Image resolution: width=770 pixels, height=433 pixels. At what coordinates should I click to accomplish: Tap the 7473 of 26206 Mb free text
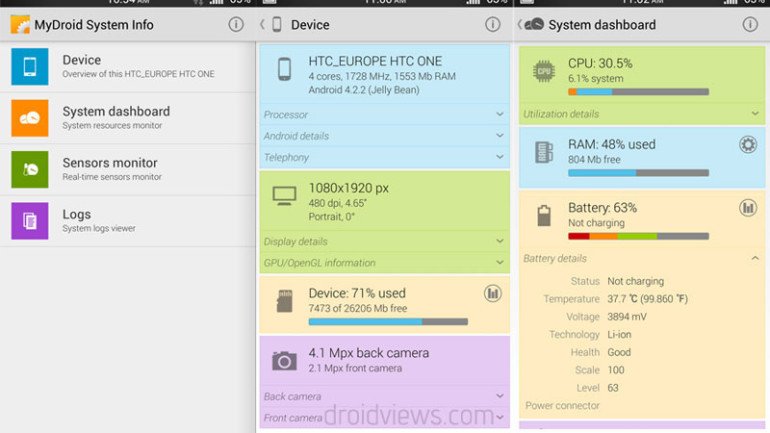point(358,308)
